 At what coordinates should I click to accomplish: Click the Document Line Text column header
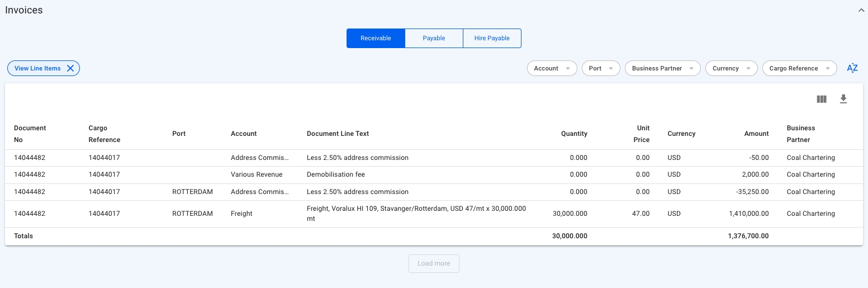pyautogui.click(x=338, y=134)
